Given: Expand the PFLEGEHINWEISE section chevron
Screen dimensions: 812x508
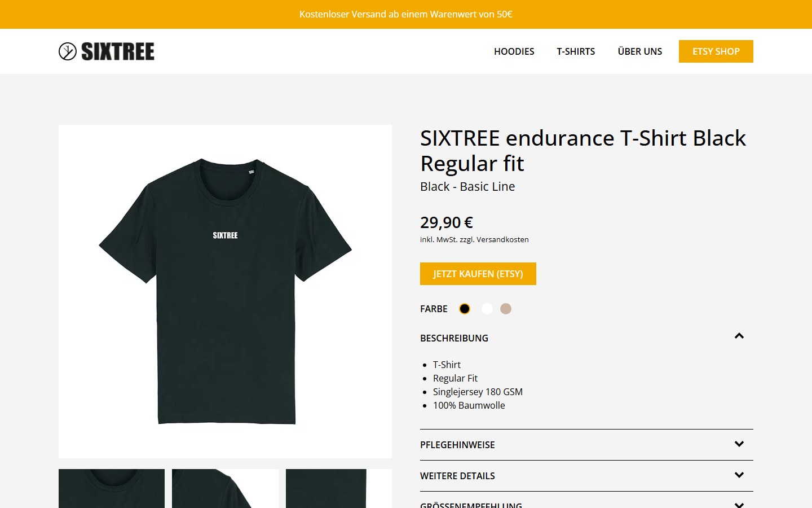Looking at the screenshot, I should tap(739, 444).
